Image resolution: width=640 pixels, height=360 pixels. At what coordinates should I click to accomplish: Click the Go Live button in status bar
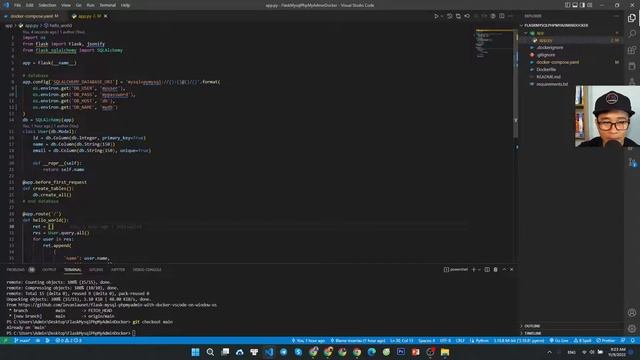(x=559, y=340)
